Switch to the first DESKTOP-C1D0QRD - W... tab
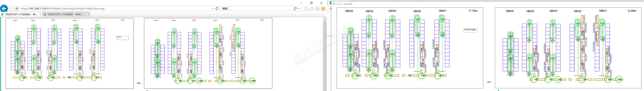This screenshot has height=91, width=644. click(21, 14)
